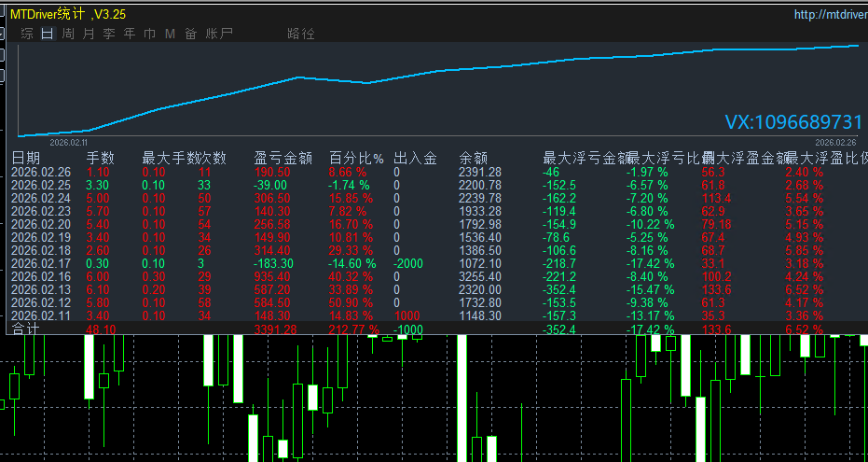868x462 pixels.
Task: Open the http://mtdriver website link
Action: tap(830, 14)
